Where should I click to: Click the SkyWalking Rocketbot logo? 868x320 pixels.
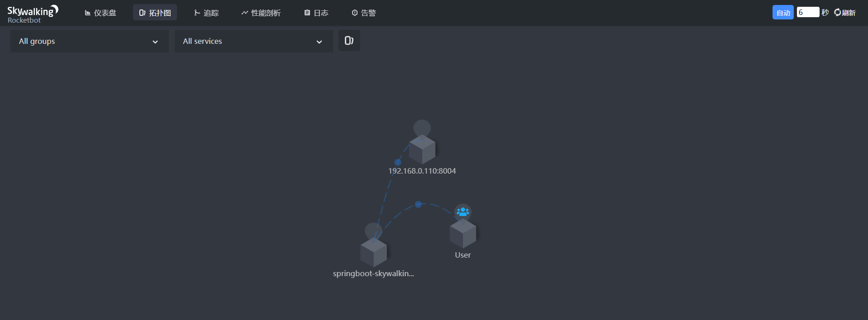pos(33,14)
